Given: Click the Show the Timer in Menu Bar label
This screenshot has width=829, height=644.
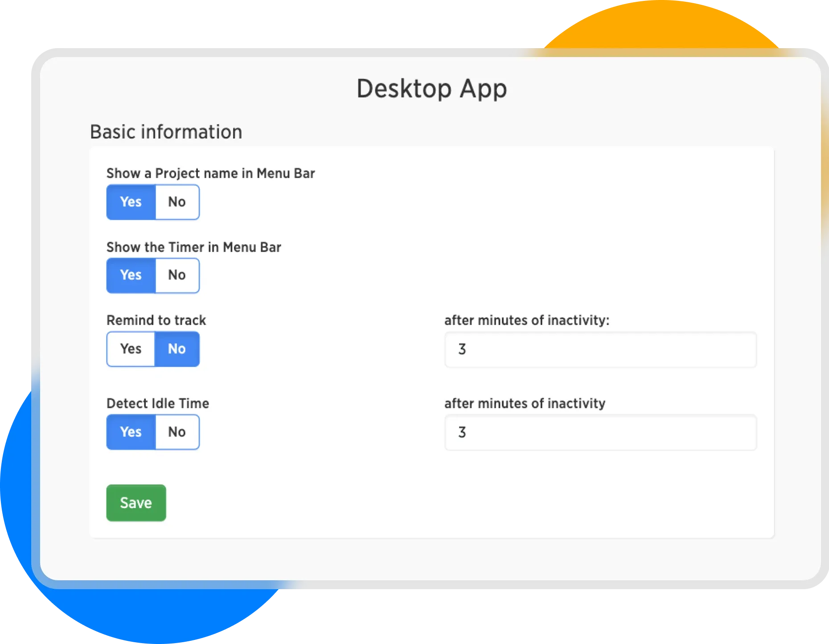Looking at the screenshot, I should pyautogui.click(x=193, y=247).
